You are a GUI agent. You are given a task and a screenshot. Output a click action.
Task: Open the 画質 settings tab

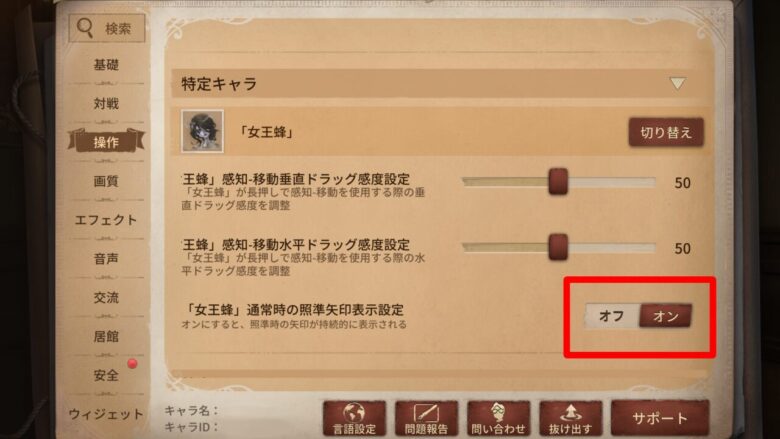point(106,181)
